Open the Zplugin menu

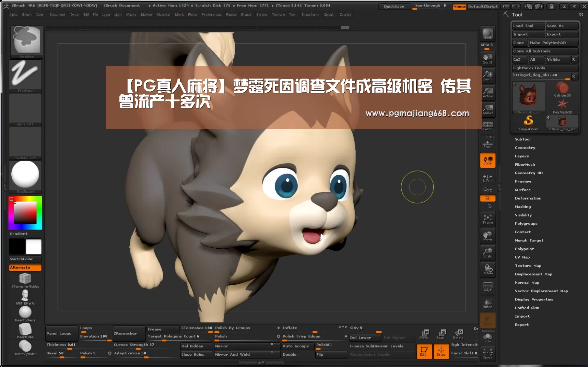(329, 15)
